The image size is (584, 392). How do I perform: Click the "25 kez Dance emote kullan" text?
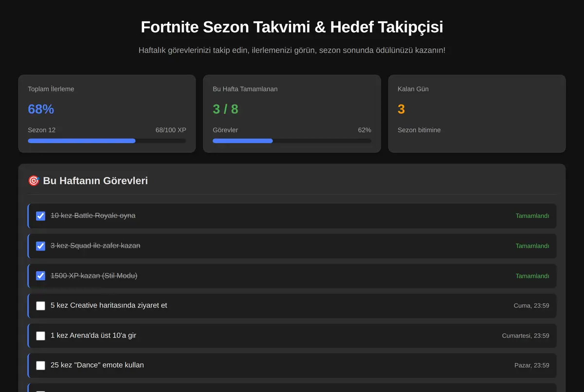tap(97, 365)
